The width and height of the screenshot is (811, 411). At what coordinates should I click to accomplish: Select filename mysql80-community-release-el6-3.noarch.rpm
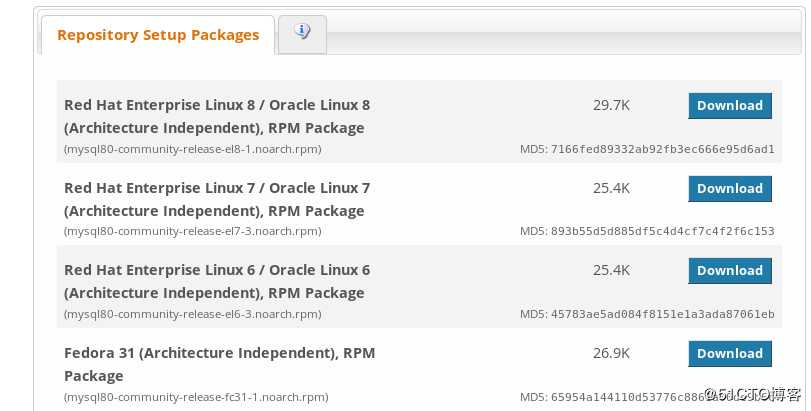pos(192,314)
